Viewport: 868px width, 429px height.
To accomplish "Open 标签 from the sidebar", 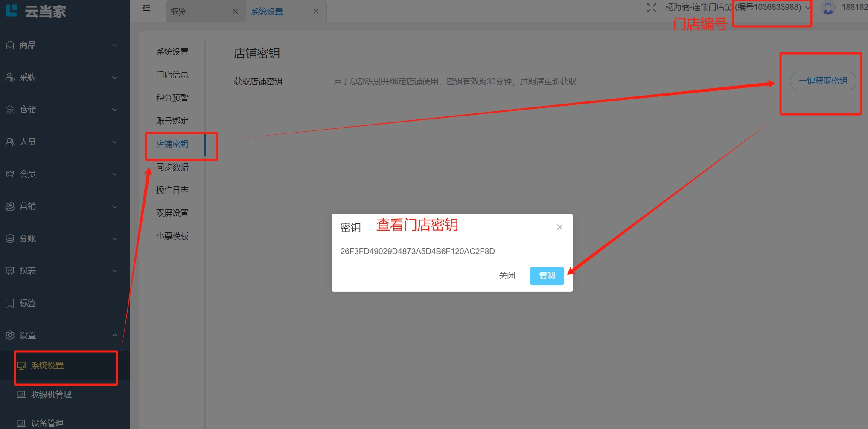I will click(x=28, y=303).
